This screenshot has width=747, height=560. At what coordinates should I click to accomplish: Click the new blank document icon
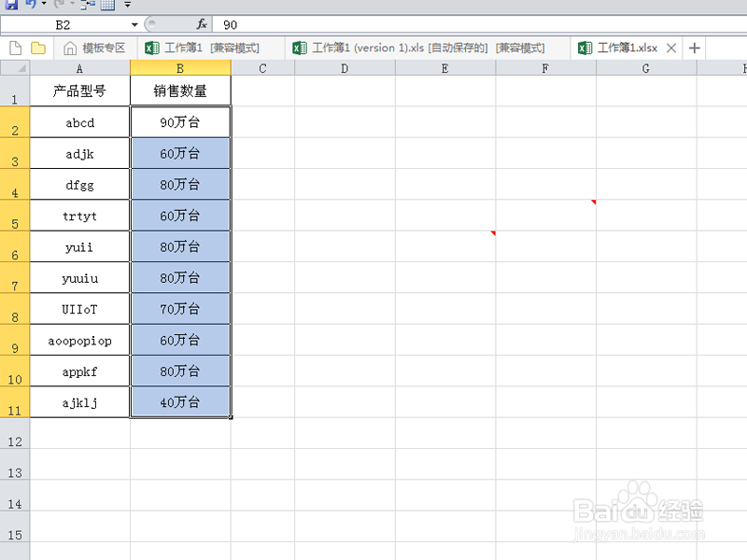(16, 49)
